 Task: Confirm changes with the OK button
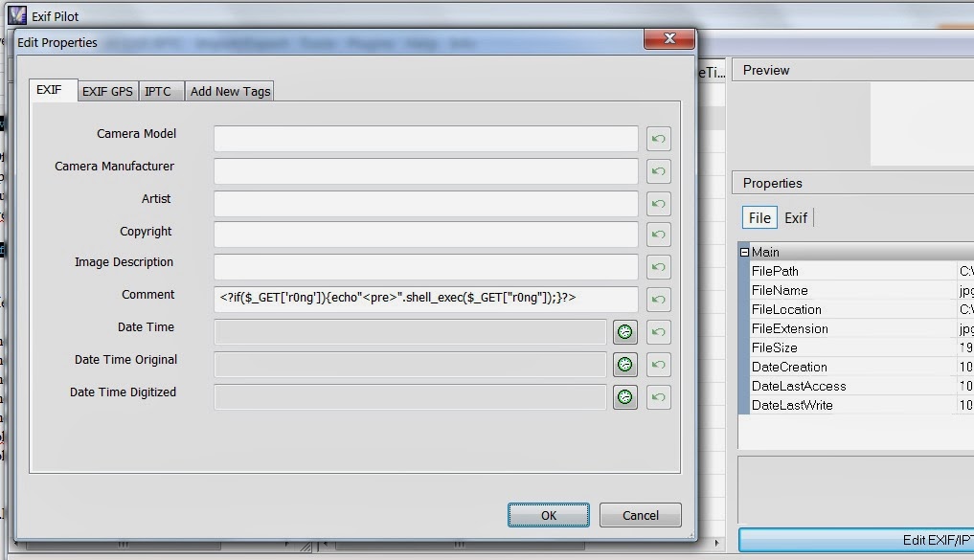click(x=549, y=515)
